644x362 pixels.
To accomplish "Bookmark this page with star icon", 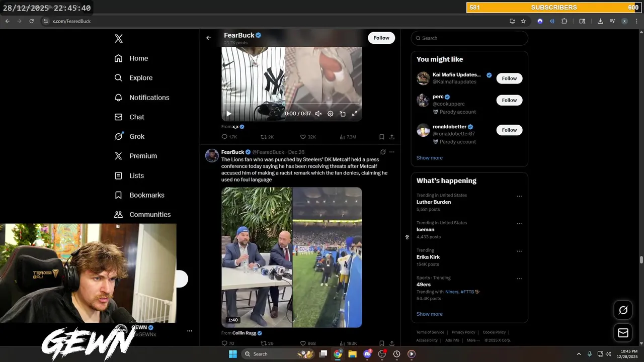I will (523, 21).
